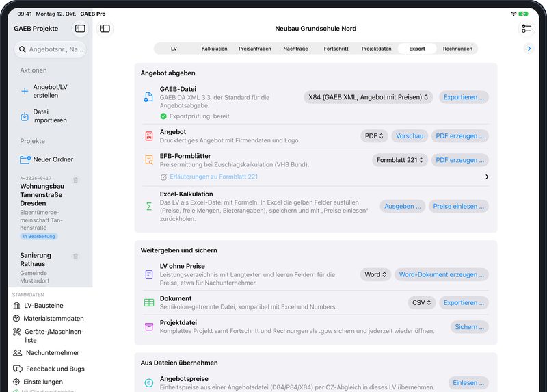Click the Wi-Fi indicator in status bar

coord(513,14)
